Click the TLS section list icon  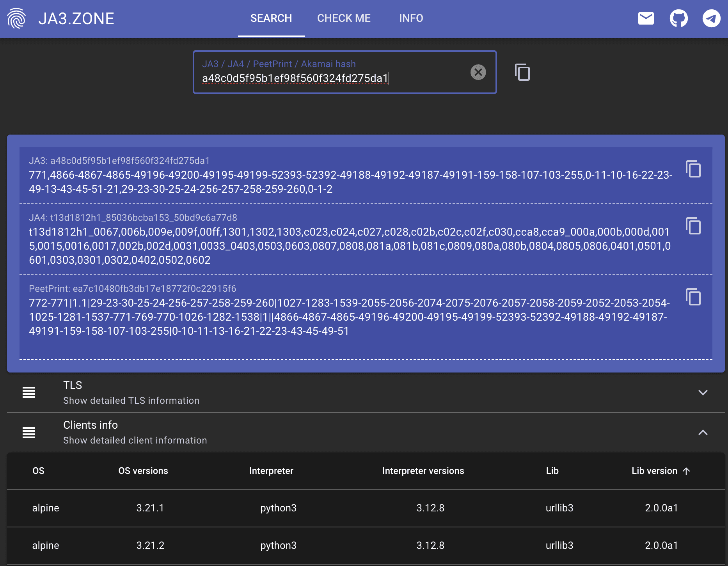(29, 392)
